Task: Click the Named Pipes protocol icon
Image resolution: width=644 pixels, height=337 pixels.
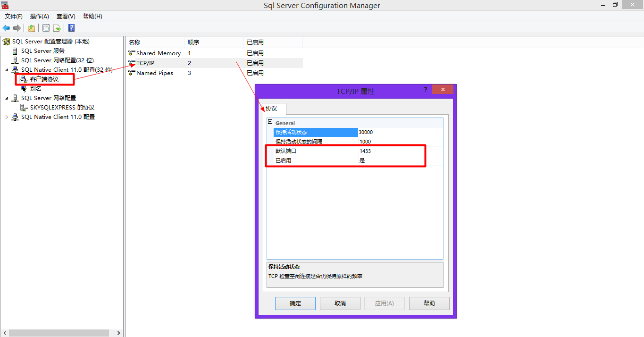Action: [132, 73]
